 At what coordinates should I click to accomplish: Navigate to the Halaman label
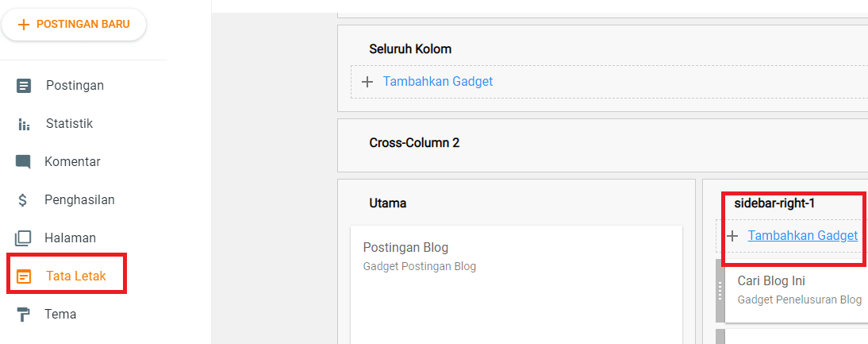[70, 238]
